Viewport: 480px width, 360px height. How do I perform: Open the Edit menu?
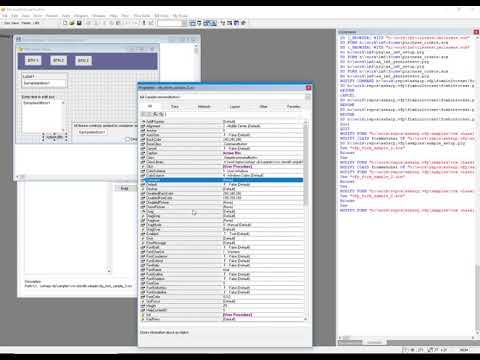(x=15, y=16)
